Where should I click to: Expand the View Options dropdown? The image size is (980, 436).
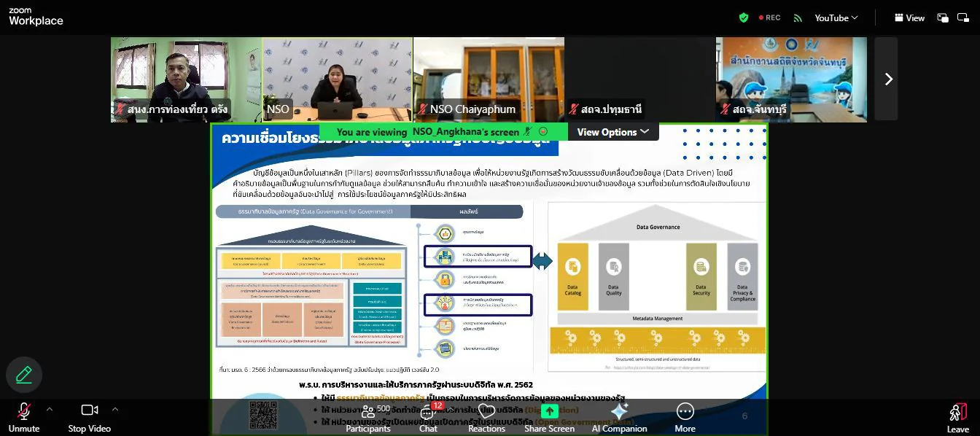(613, 132)
